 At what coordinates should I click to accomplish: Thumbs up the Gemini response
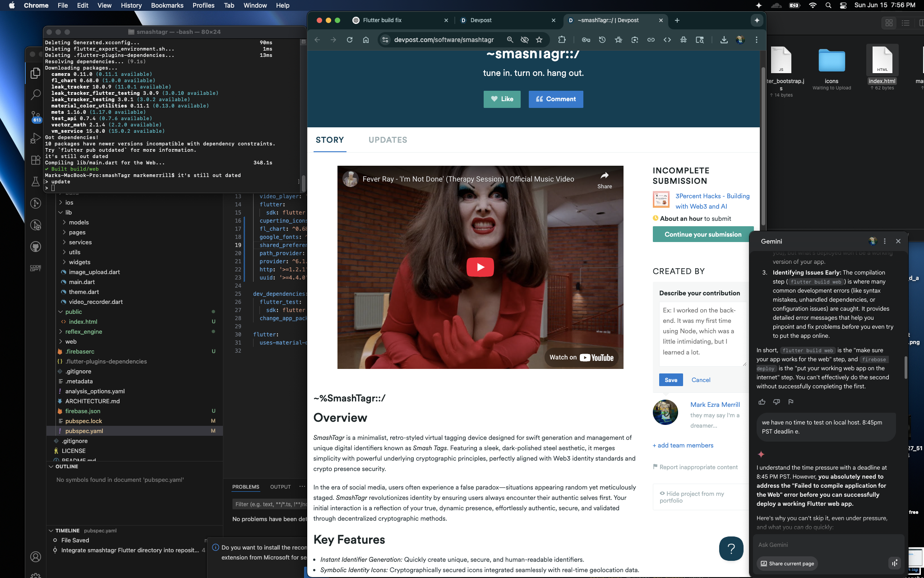point(762,402)
